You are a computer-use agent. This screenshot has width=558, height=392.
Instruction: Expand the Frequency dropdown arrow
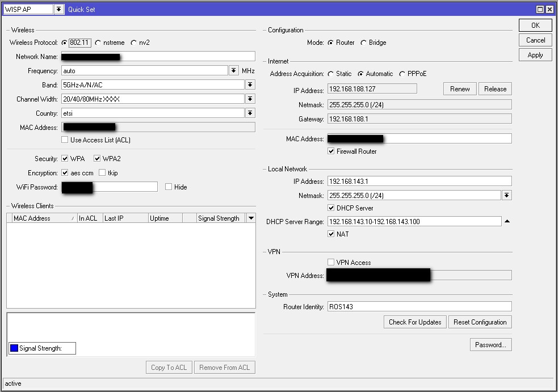tap(233, 70)
